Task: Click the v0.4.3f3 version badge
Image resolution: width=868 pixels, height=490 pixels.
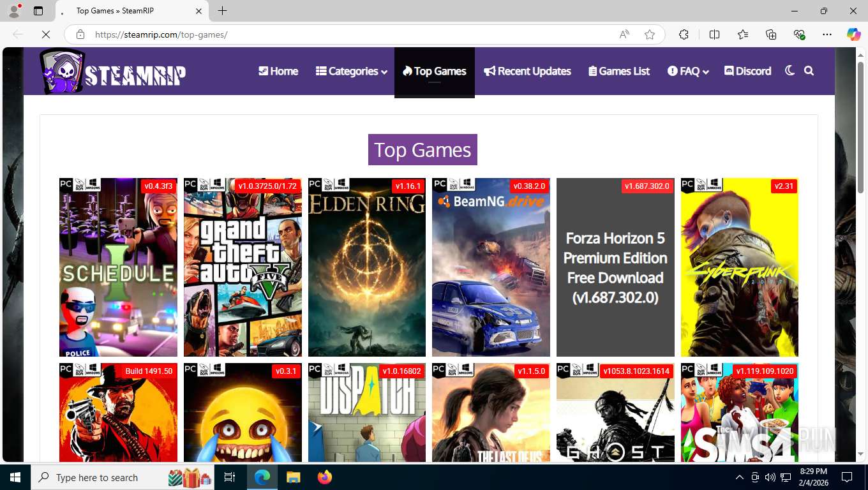Action: tap(158, 186)
